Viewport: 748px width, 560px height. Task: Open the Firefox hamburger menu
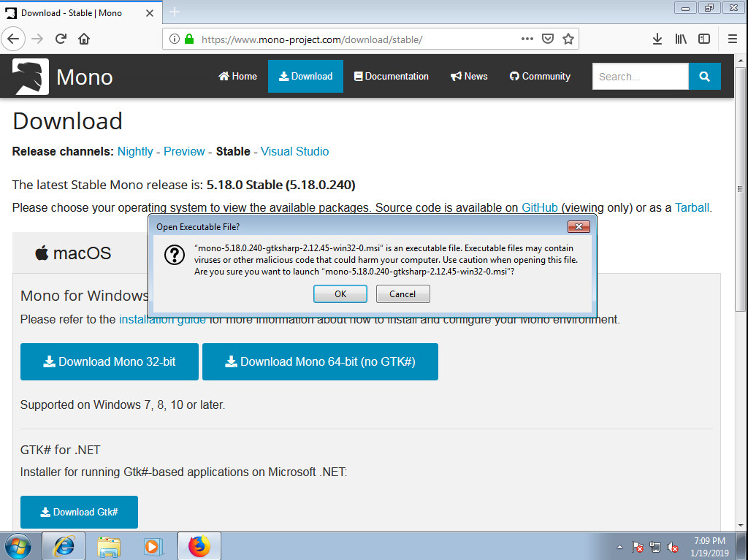click(733, 39)
